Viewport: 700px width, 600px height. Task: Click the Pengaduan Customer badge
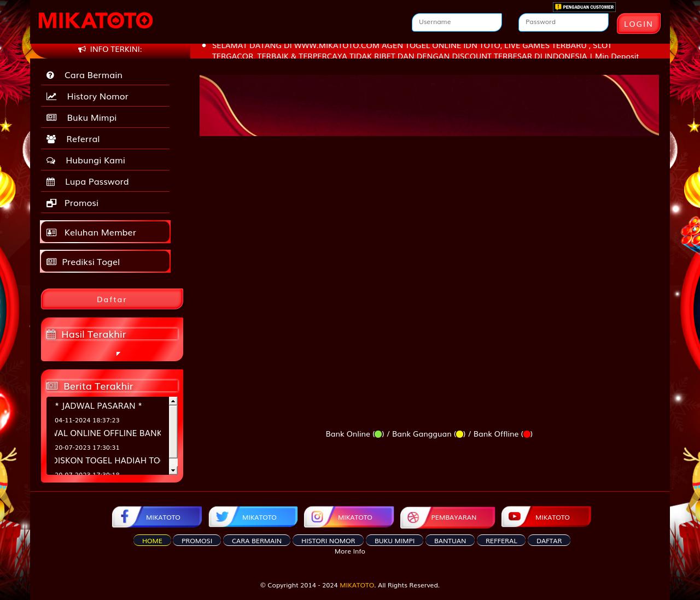pyautogui.click(x=584, y=7)
